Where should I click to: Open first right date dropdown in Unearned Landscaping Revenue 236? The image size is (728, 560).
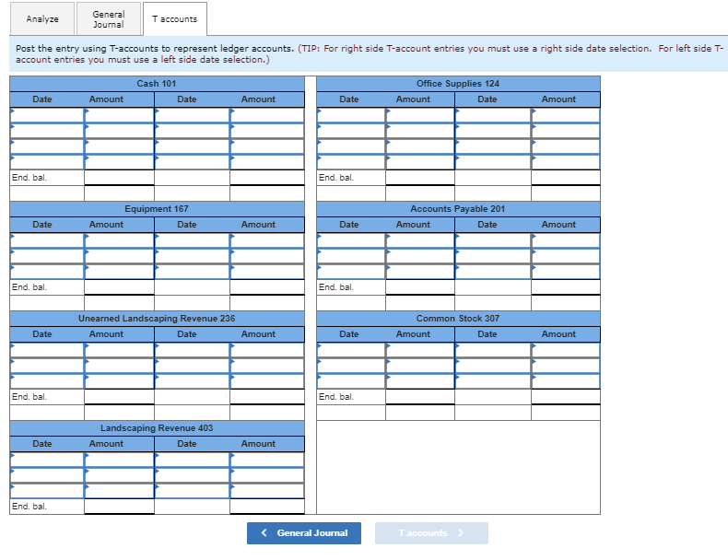click(192, 350)
